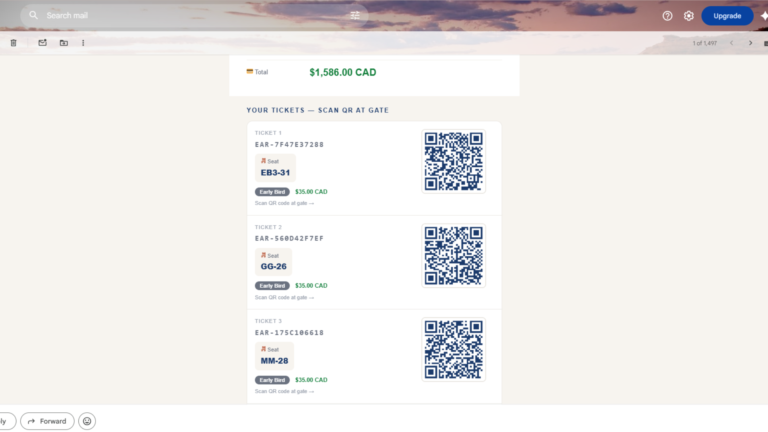768x432 pixels.
Task: Open search filter options icon
Action: click(x=355, y=15)
